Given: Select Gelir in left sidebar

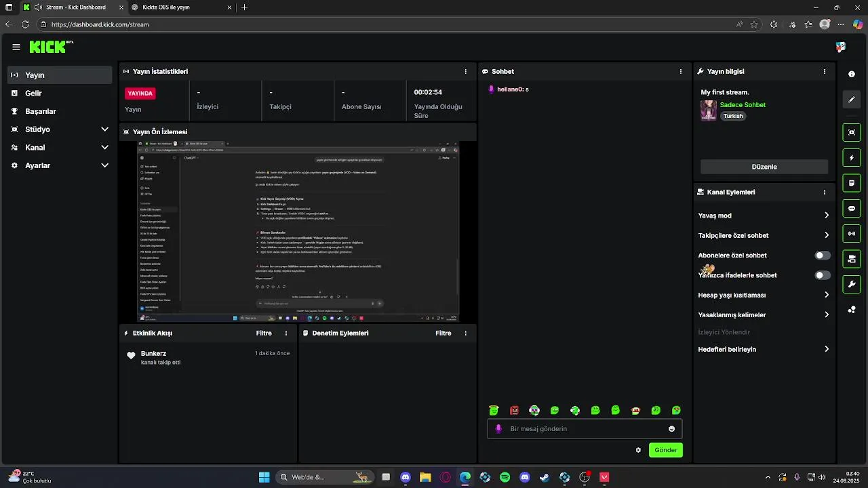Looking at the screenshot, I should pyautogui.click(x=60, y=93).
